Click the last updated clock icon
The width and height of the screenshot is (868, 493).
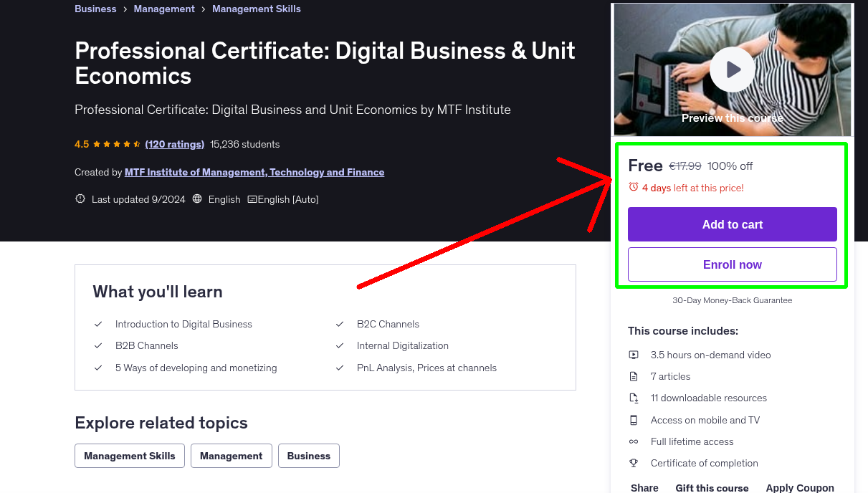80,198
